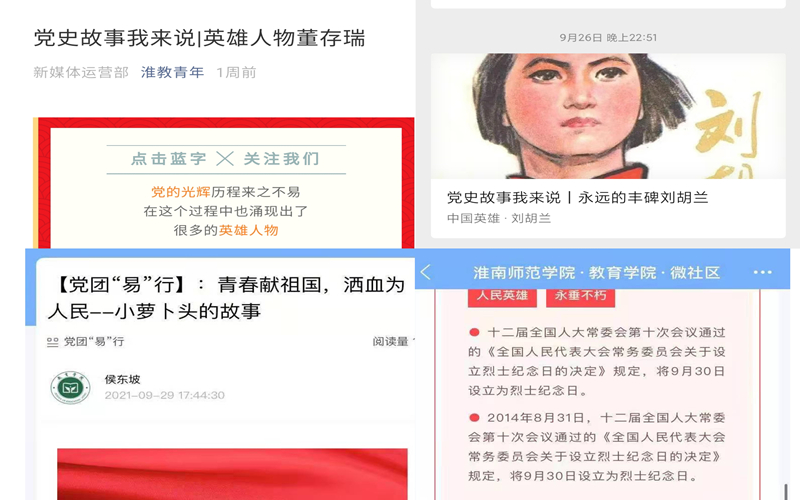The height and width of the screenshot is (500, 800).
Task: Open article 永远的丰碑刘胡兰
Action: tap(578, 197)
